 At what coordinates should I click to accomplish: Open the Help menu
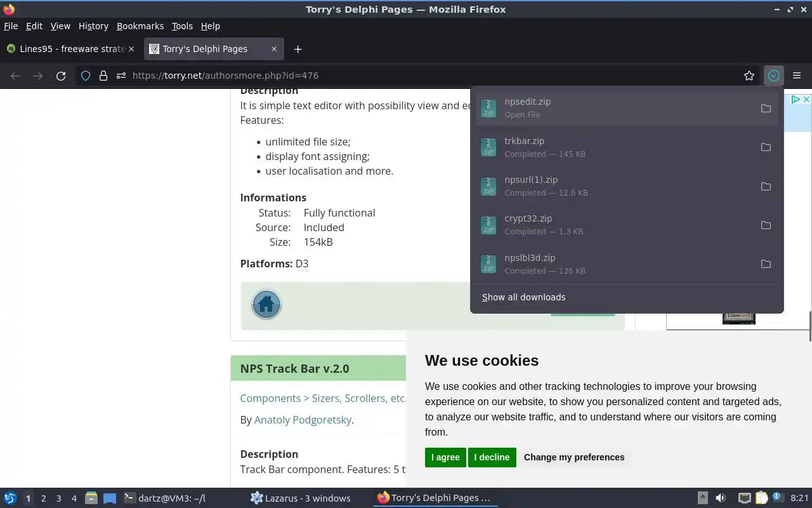211,26
